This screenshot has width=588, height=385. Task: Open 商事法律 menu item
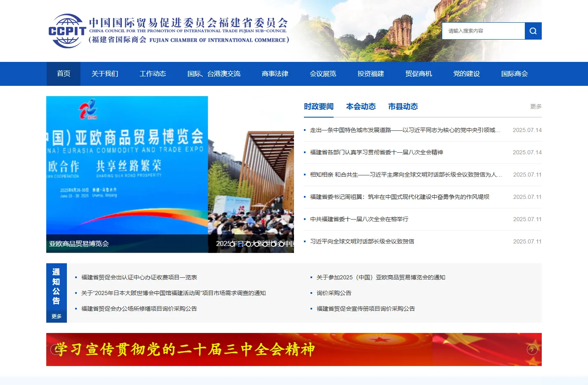pyautogui.click(x=275, y=74)
